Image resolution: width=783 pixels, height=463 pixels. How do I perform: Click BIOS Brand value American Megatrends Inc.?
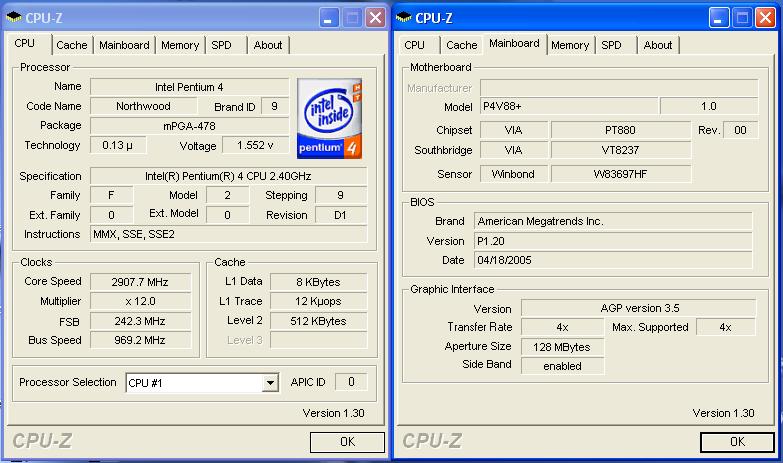(613, 221)
